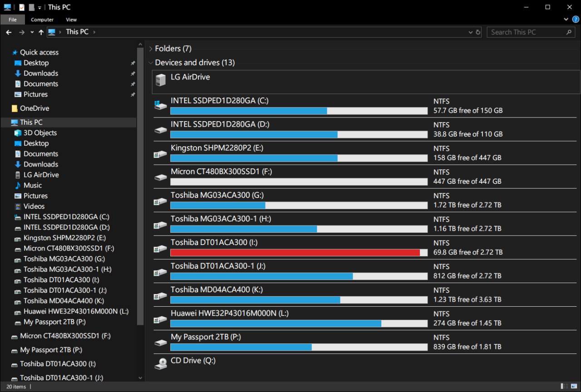
Task: Expand the Folders (7) group
Action: [x=151, y=49]
